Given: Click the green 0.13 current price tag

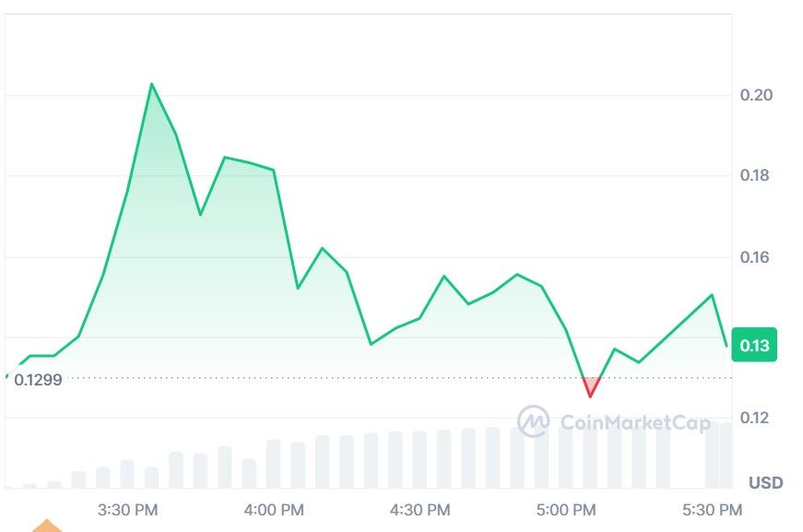Looking at the screenshot, I should [754, 346].
